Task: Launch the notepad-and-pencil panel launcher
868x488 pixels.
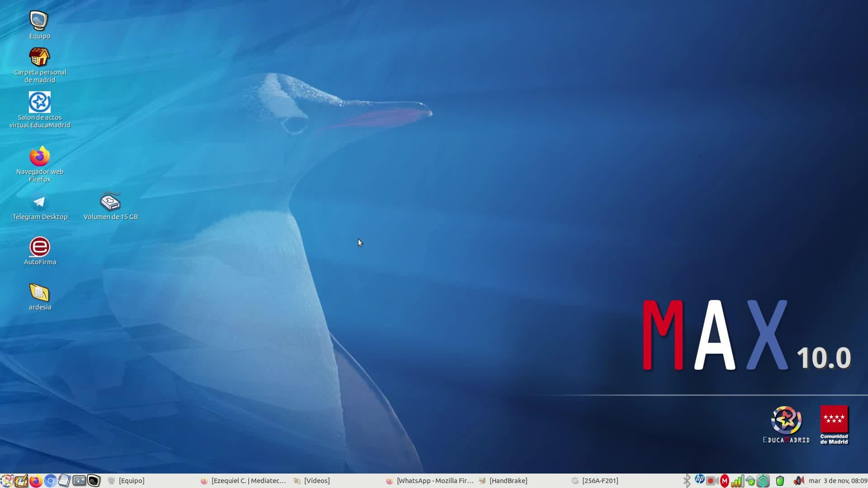Action: 21,481
